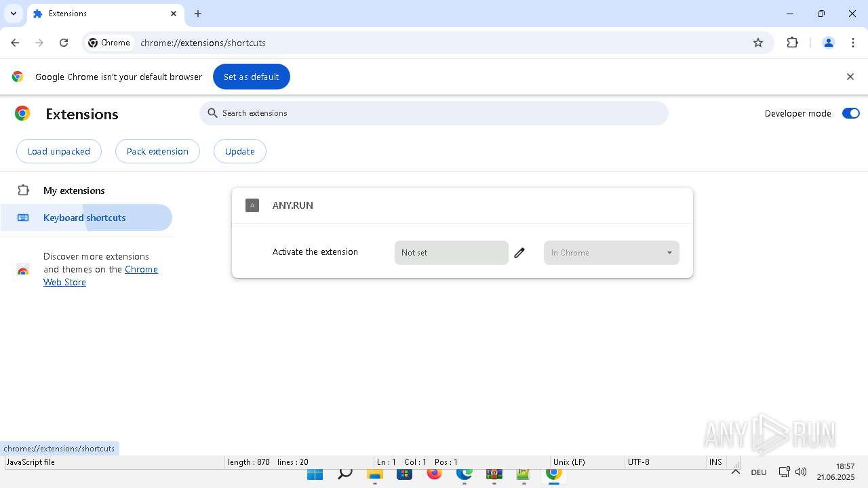Open Chrome three-dot menu
Image resolution: width=868 pixels, height=488 pixels.
click(x=853, y=43)
